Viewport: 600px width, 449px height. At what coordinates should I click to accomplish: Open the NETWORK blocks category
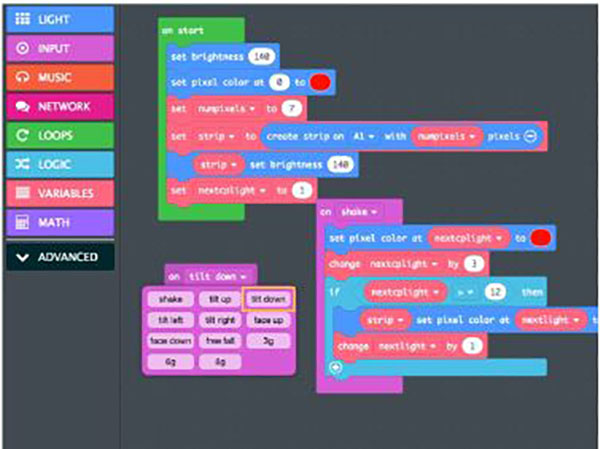[59, 105]
